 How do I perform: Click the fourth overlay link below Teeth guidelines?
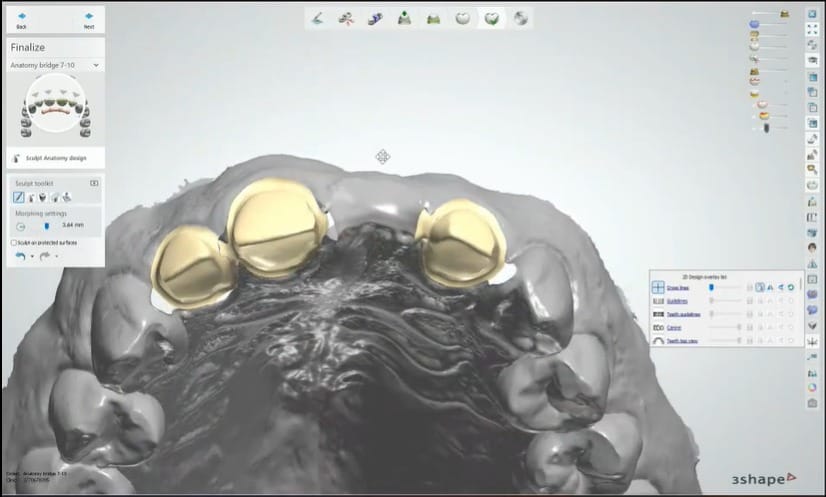(674, 328)
